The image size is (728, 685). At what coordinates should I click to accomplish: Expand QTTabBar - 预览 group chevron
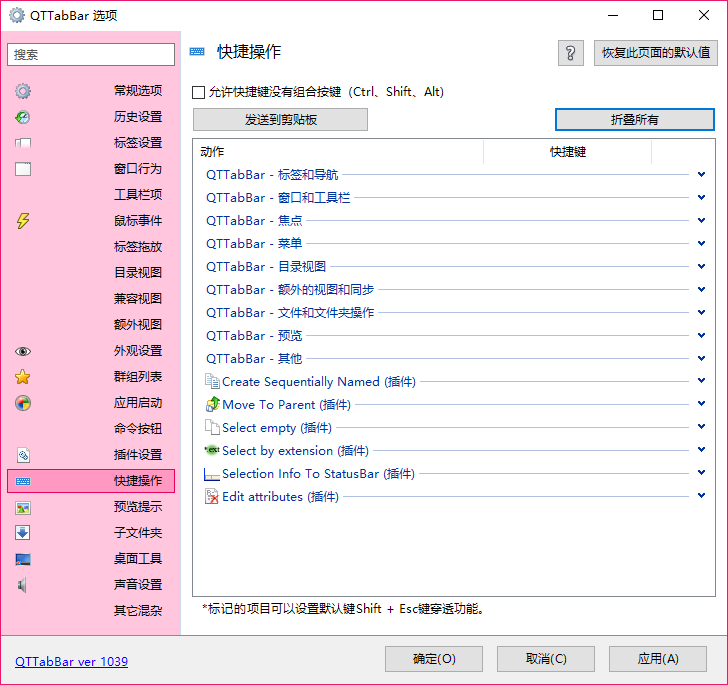click(x=702, y=335)
